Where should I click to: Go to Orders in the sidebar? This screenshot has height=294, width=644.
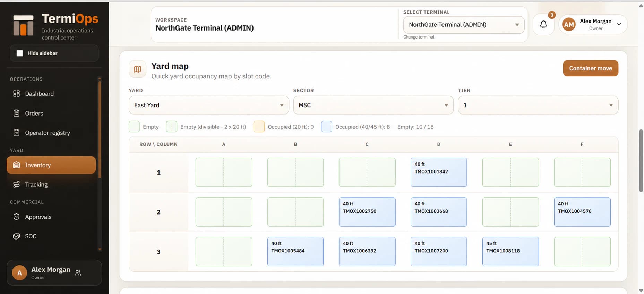click(x=51, y=113)
